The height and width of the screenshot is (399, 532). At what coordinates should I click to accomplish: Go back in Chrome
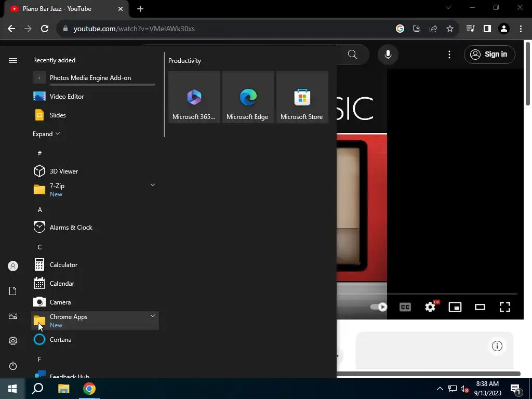(x=11, y=29)
